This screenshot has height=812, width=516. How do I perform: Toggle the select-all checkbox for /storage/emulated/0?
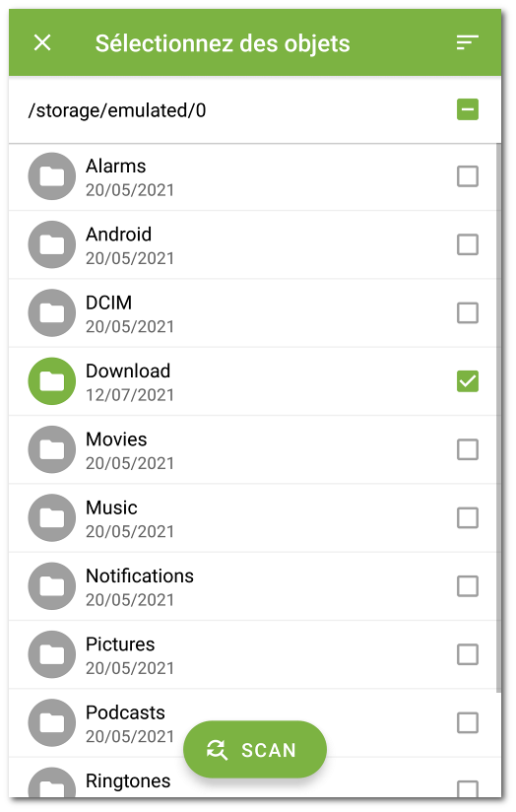coord(468,109)
